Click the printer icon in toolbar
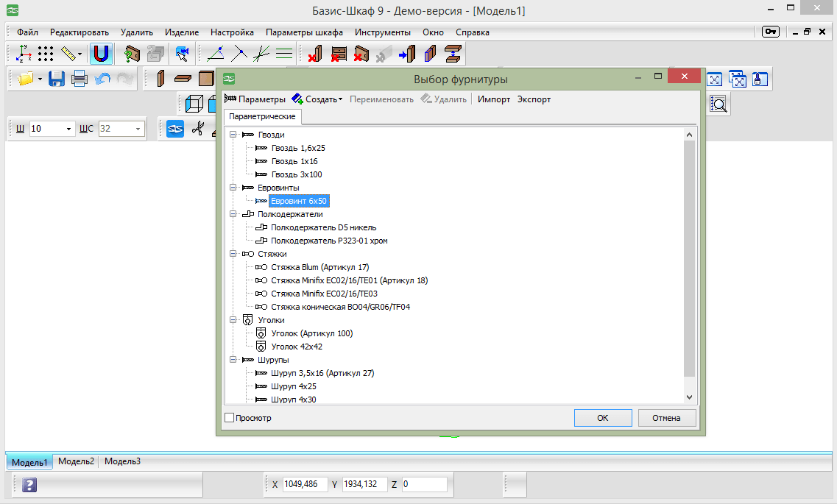The height and width of the screenshot is (504, 837). tap(79, 79)
